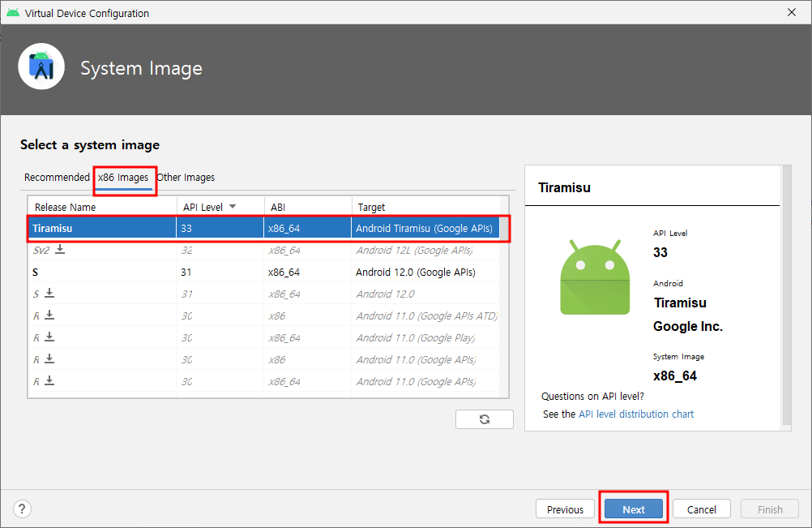
Task: Download the R Android 11.0 Google Play image
Action: point(49,337)
